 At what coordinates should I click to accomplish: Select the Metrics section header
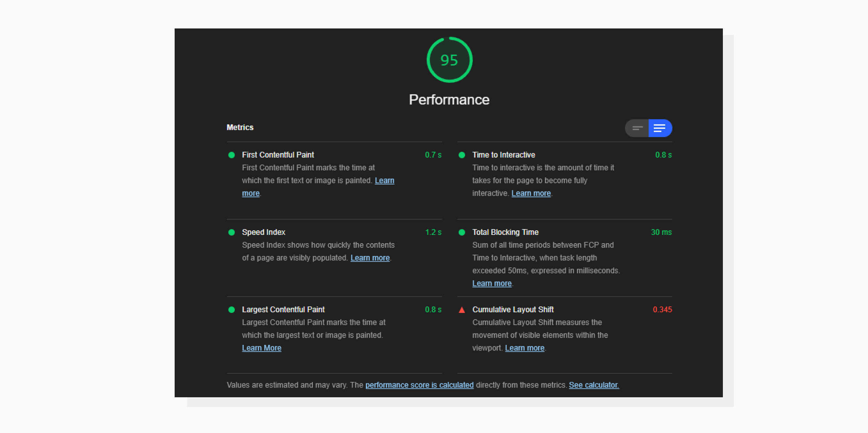tap(240, 127)
